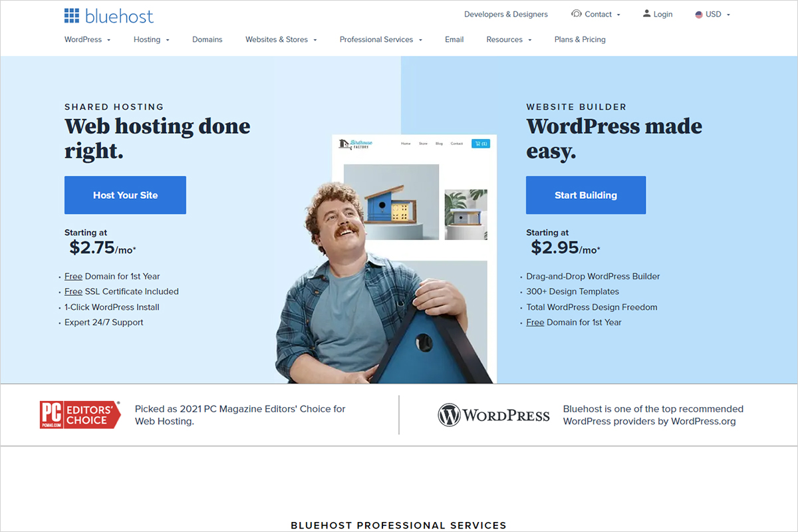Image resolution: width=798 pixels, height=532 pixels.
Task: Click the Login link text
Action: [663, 15]
